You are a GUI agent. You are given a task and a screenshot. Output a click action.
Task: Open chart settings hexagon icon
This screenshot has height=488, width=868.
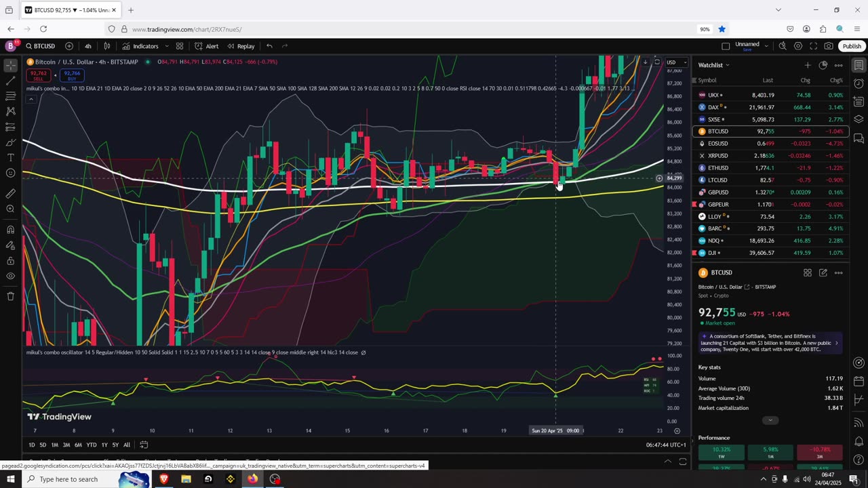[x=798, y=46]
